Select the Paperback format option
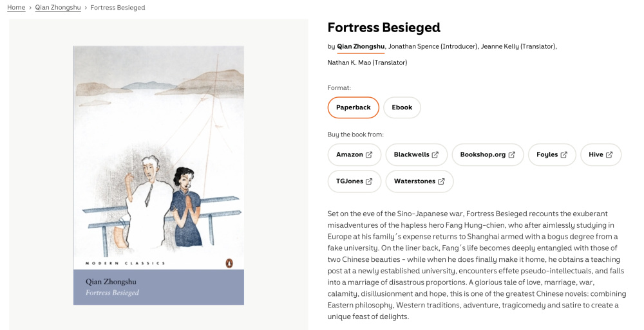The image size is (644, 330). [353, 107]
